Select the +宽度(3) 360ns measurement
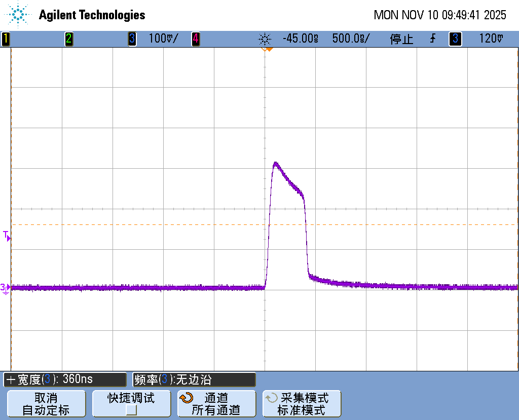The image size is (519, 420). click(x=65, y=379)
